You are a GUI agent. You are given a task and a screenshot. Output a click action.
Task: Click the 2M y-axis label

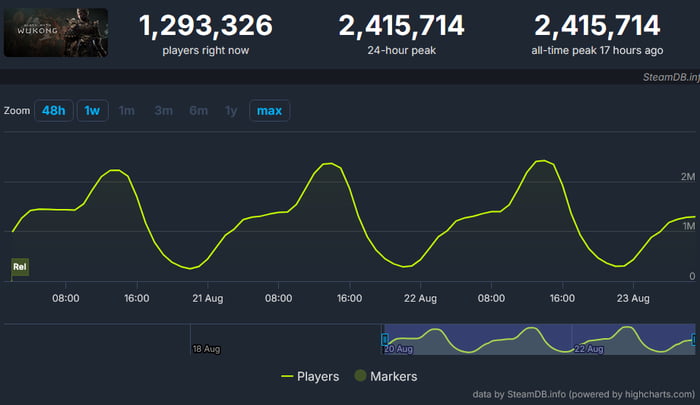coord(688,177)
